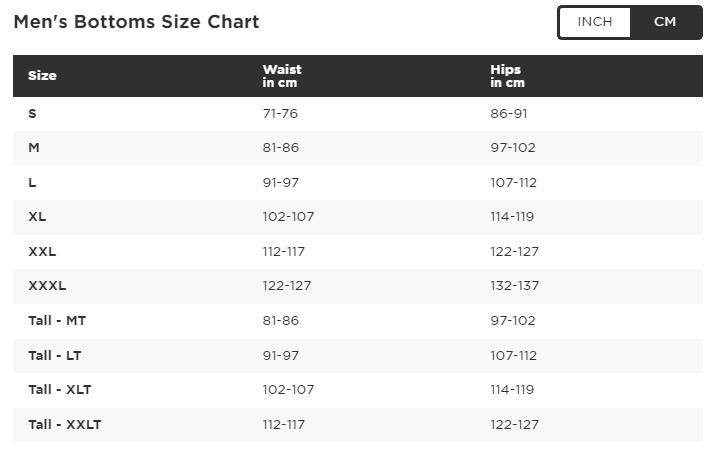Select the XXXL size row label
The height and width of the screenshot is (460, 715).
[47, 286]
